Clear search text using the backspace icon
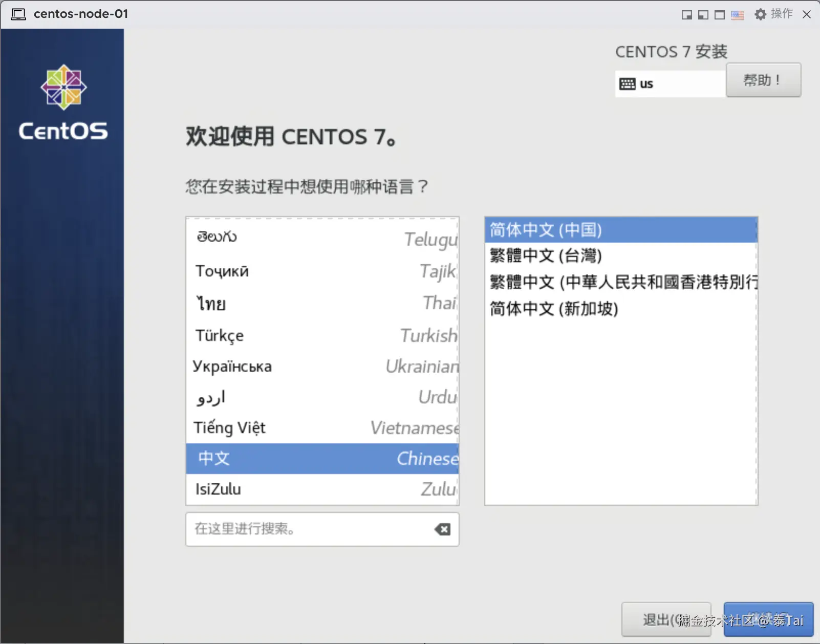820x644 pixels. (x=443, y=529)
